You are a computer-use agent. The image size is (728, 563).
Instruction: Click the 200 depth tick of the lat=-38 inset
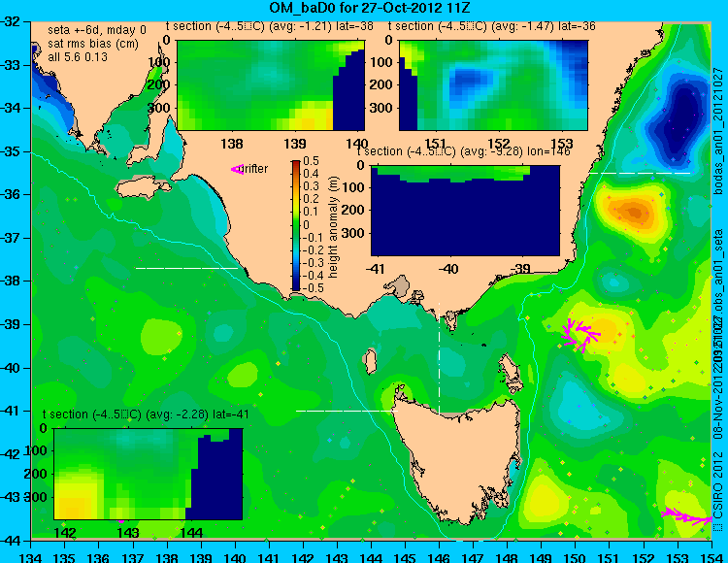pyautogui.click(x=160, y=85)
